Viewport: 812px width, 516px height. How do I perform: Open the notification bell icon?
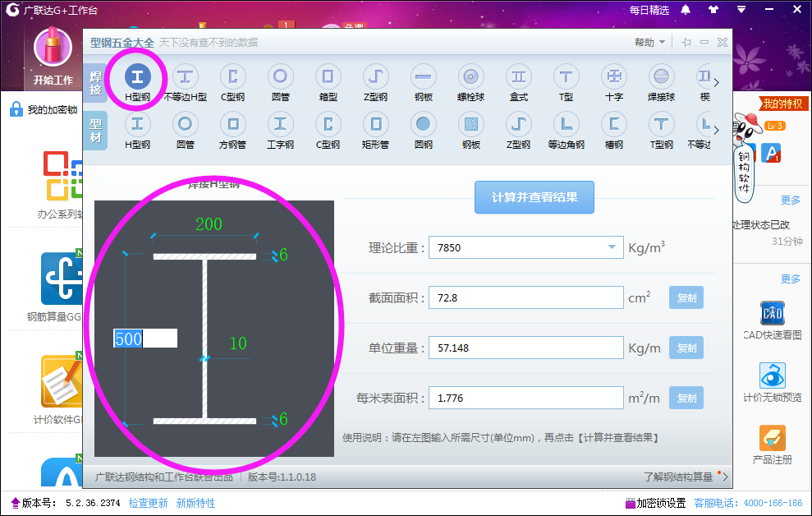click(685, 10)
